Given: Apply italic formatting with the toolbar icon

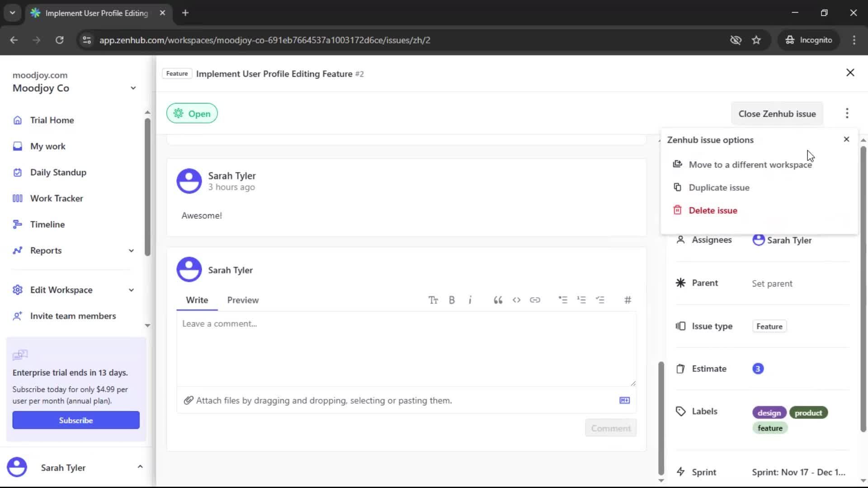Looking at the screenshot, I should [x=470, y=300].
